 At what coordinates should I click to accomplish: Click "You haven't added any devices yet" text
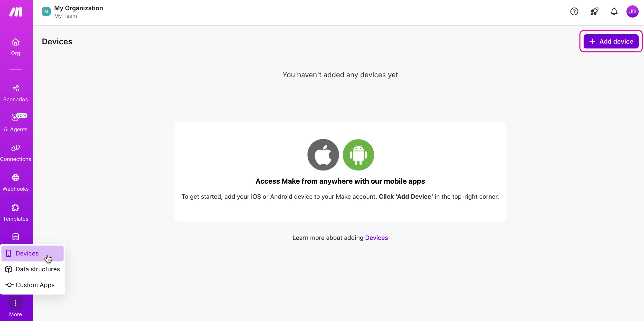(x=340, y=75)
